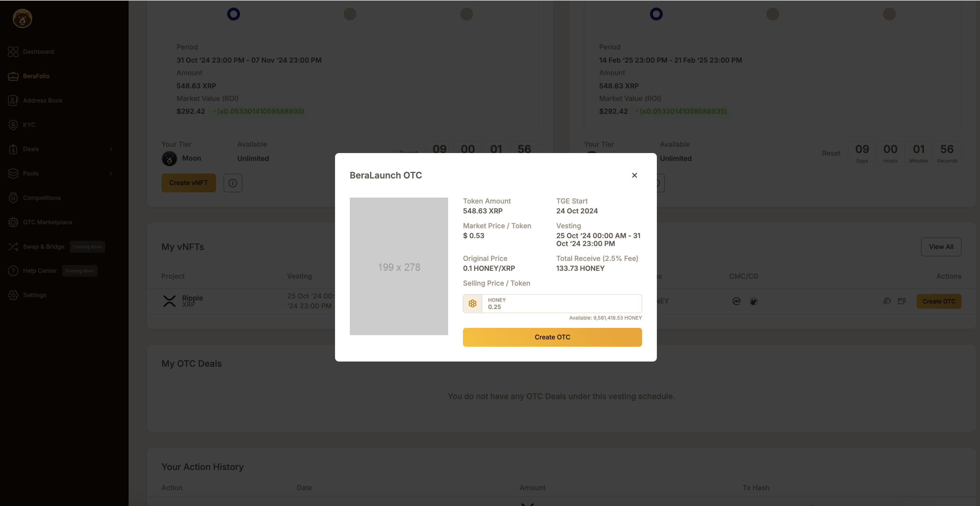980x506 pixels.
Task: Click the HONEY token icon in input
Action: point(472,303)
